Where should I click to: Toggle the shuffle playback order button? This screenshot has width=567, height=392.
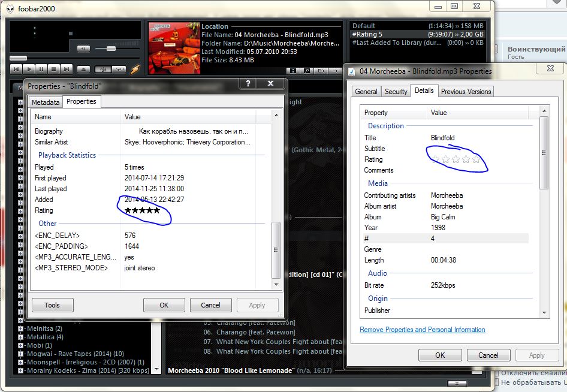(x=102, y=70)
